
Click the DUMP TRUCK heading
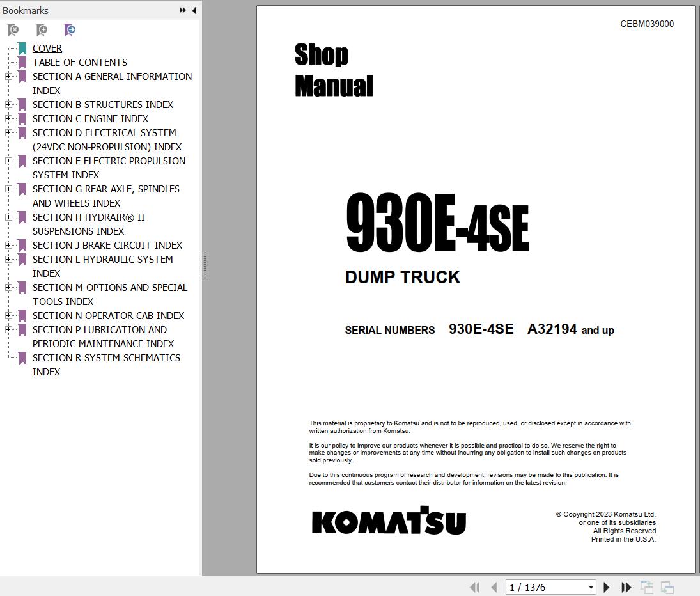click(x=402, y=278)
